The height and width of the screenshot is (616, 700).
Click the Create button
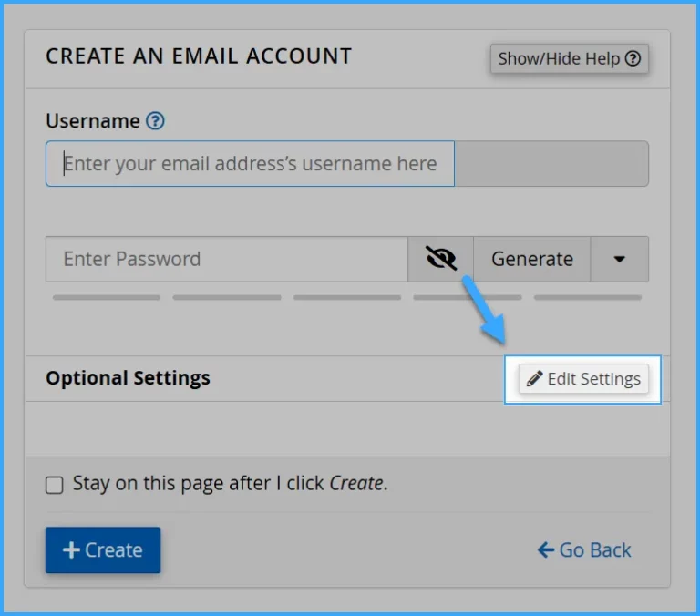click(x=103, y=550)
